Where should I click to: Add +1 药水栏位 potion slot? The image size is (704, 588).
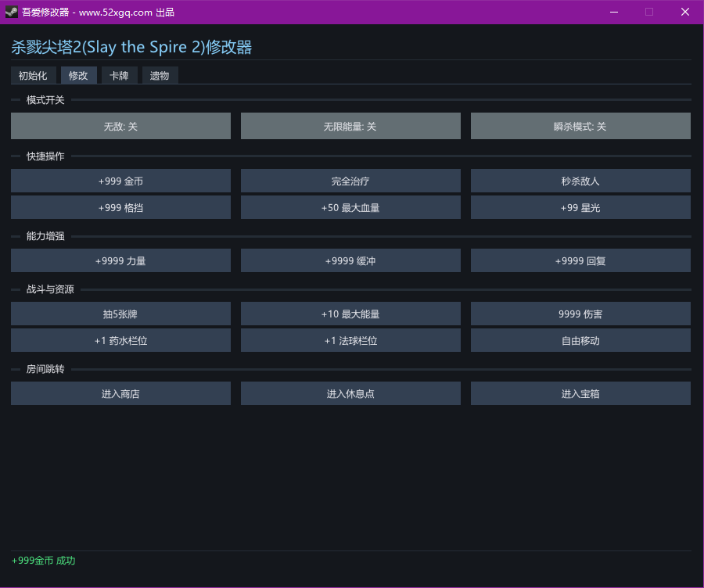coord(120,340)
